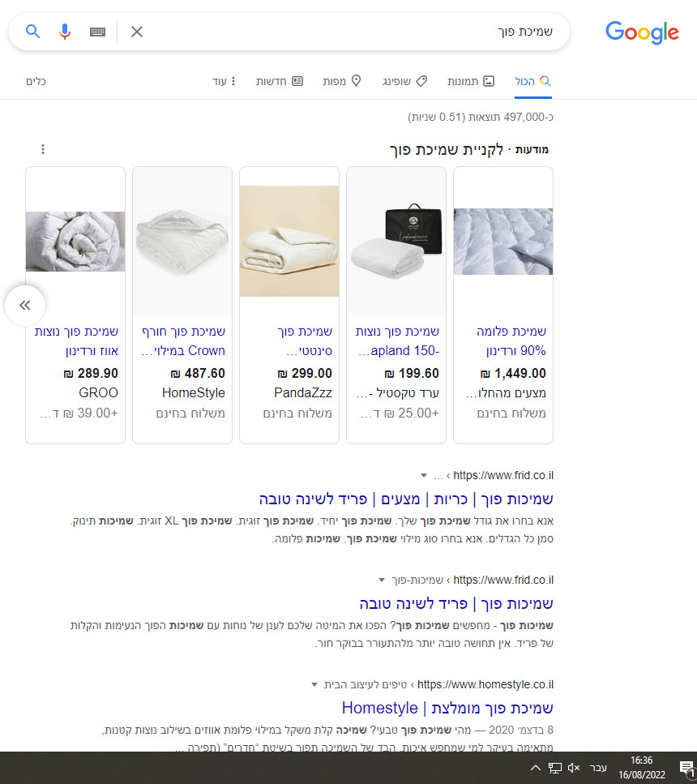
Task: Click the ₪ 487.60 price
Action: [198, 374]
